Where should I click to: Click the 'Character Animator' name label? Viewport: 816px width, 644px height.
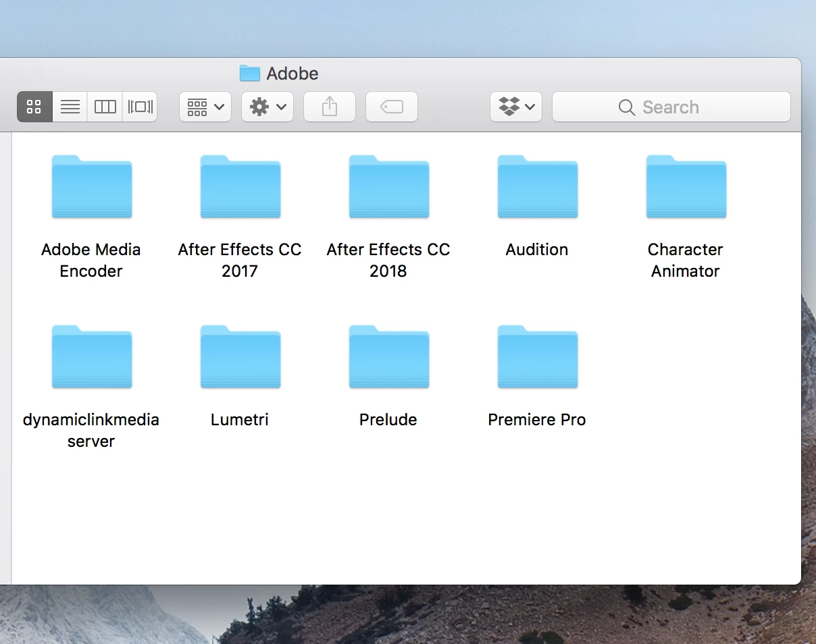point(686,260)
